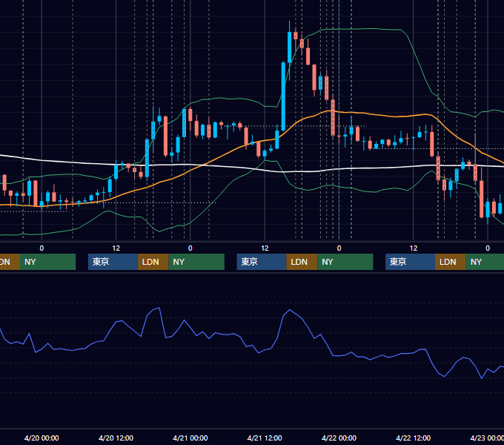Select the 4/21 00:00 date label

tap(190, 438)
